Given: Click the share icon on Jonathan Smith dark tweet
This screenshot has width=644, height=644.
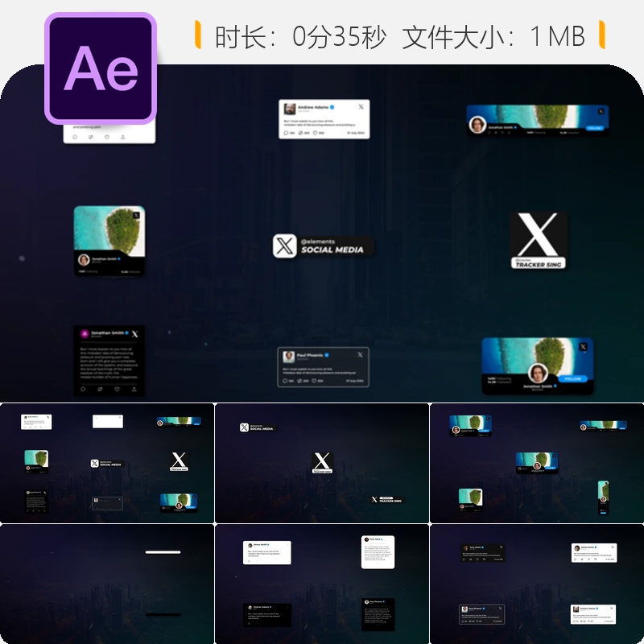Looking at the screenshot, I should [x=134, y=389].
